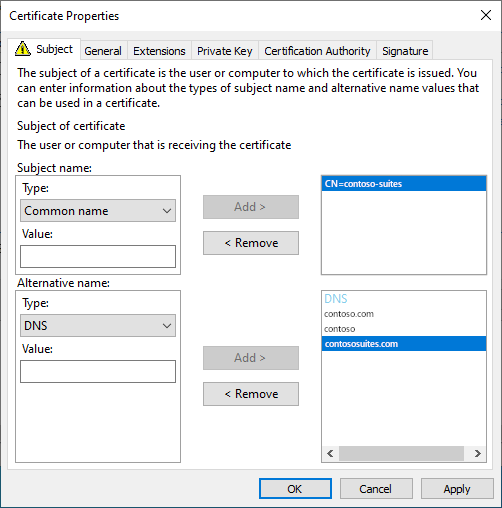Go to the Private Key tab
The image size is (502, 508).
(x=224, y=51)
